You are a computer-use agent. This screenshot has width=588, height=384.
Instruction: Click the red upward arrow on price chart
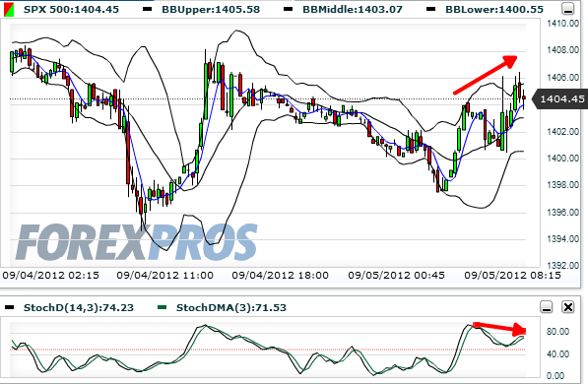coord(486,75)
